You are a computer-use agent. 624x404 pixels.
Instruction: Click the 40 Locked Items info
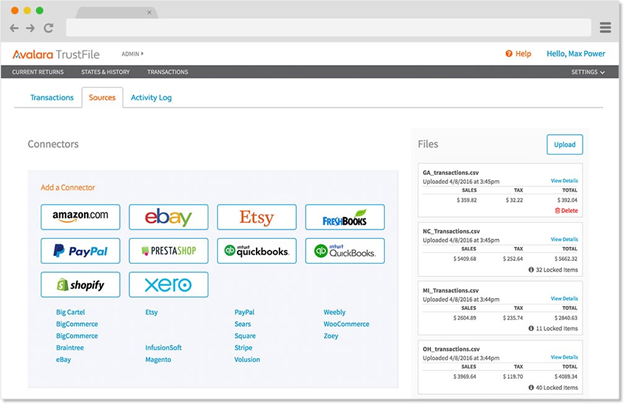pyautogui.click(x=553, y=387)
